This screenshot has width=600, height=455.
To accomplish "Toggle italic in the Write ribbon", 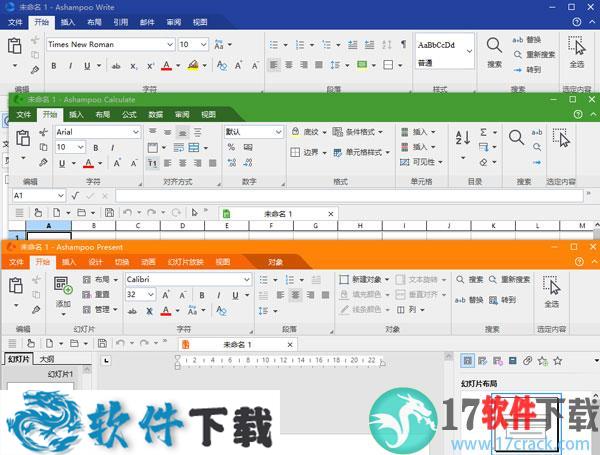I will [x=70, y=66].
